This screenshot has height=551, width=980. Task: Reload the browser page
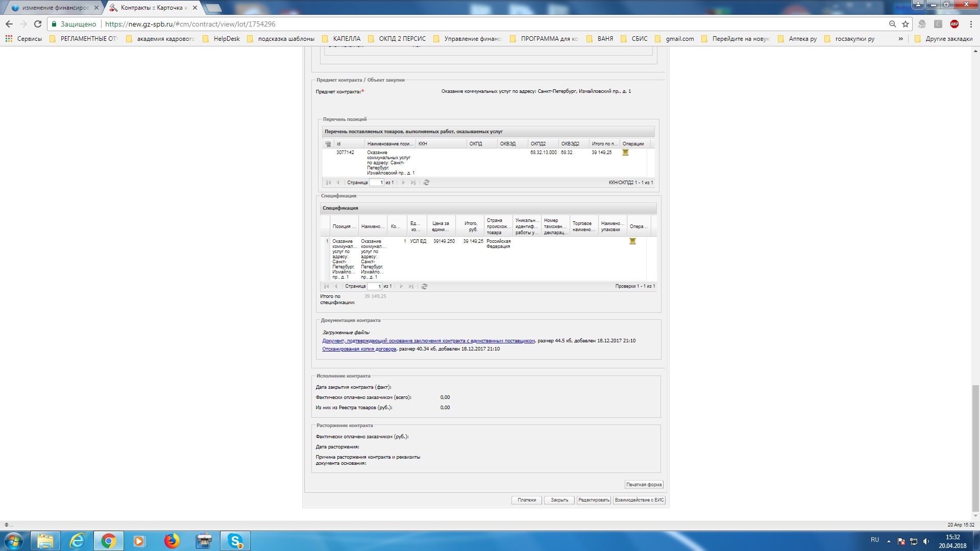coord(38,24)
